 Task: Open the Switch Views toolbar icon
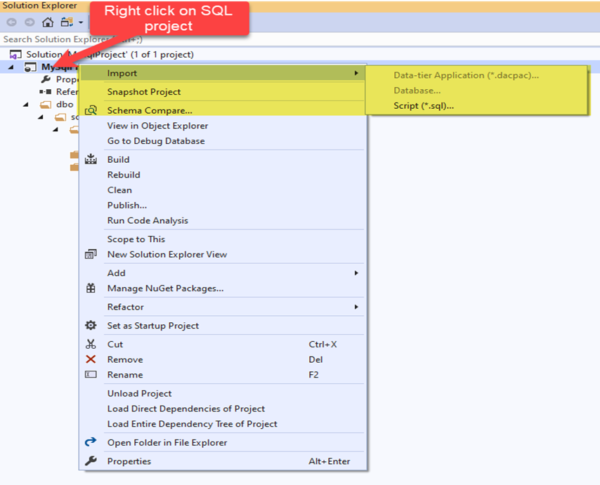pyautogui.click(x=67, y=22)
